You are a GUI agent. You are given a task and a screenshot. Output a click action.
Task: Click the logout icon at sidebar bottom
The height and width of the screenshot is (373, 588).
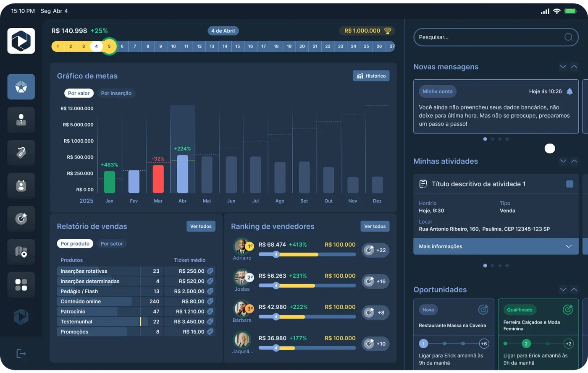coord(21,354)
